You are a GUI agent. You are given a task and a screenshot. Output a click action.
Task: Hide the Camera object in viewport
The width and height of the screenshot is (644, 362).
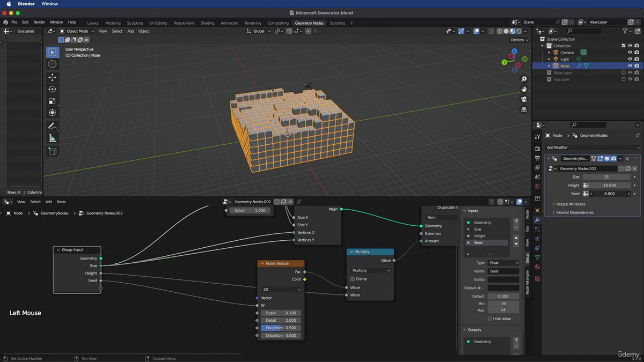pos(630,53)
